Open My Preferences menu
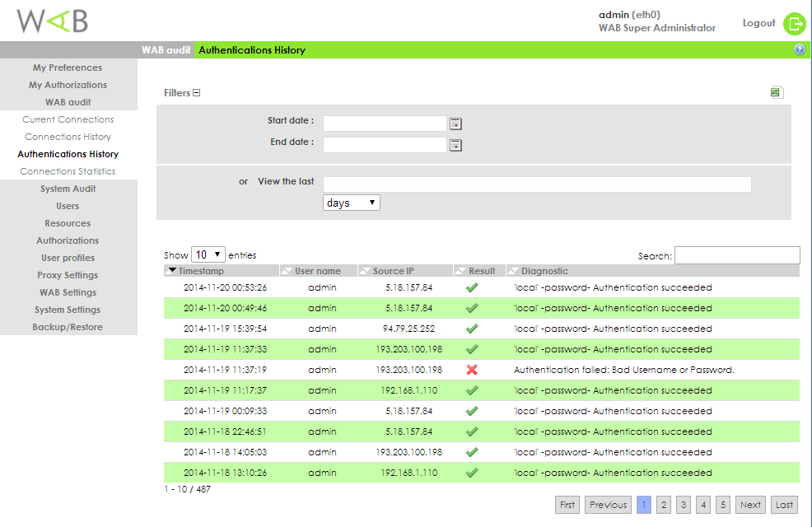Image resolution: width=812 pixels, height=527 pixels. 68,68
